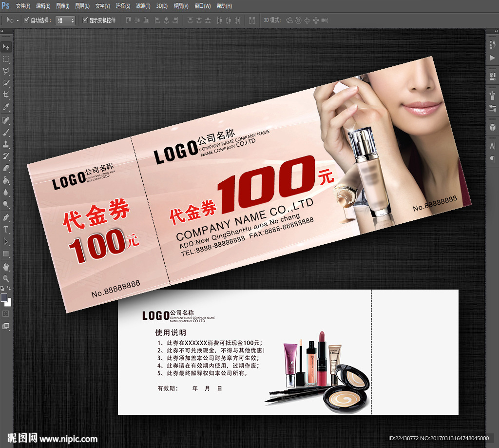499x448 pixels.
Task: Open the 滤镜(T) menu
Action: [143, 6]
